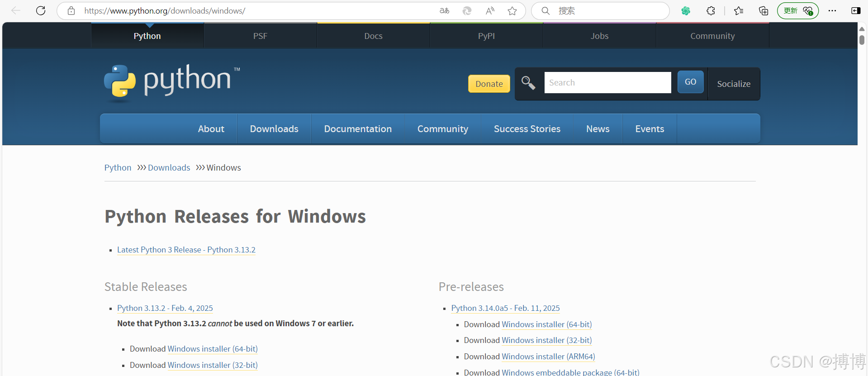Screen dimensions: 868x376
Task: Click the magnifier in browser search box
Action: coord(545,11)
